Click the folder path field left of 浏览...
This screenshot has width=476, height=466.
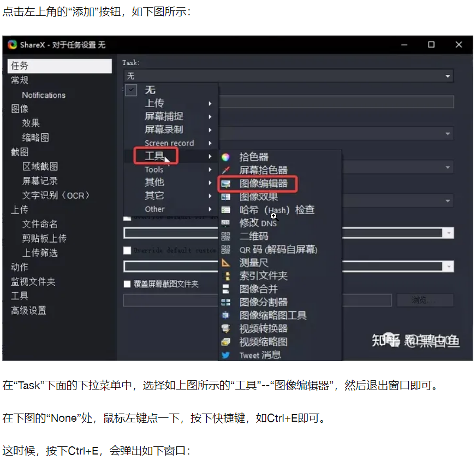[x=258, y=300]
